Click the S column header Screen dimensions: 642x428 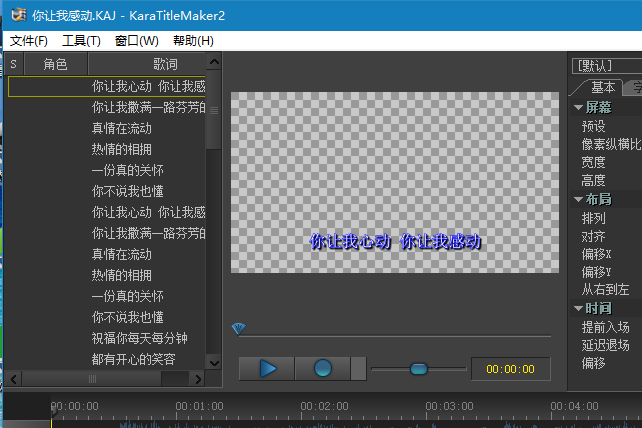pyautogui.click(x=14, y=64)
